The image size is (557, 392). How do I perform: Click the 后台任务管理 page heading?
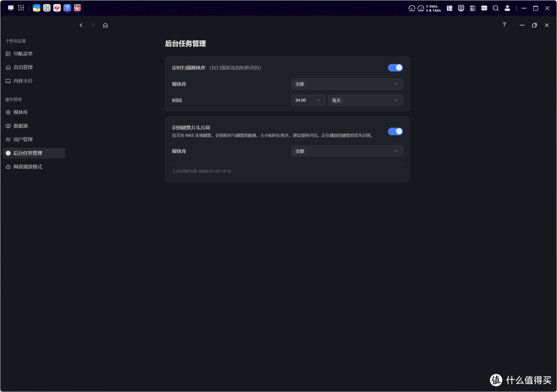coord(186,44)
